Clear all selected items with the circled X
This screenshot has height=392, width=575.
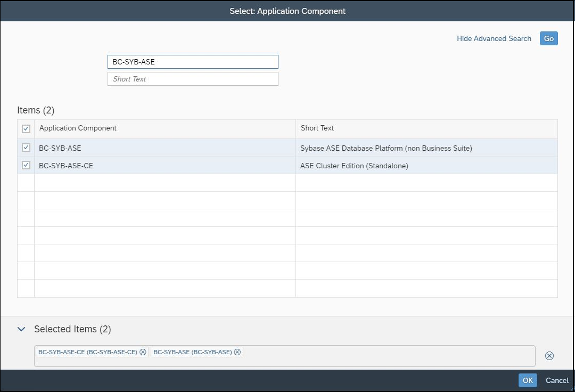tap(549, 356)
